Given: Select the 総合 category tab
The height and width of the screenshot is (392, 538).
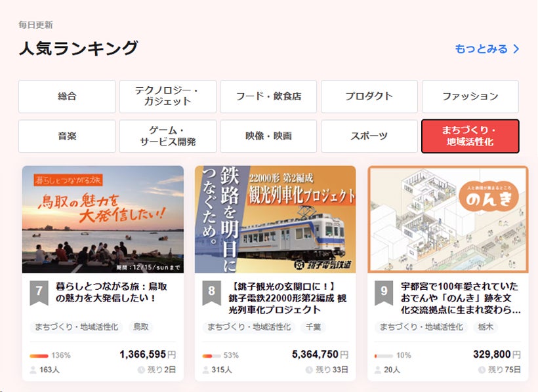Looking at the screenshot, I should click(x=67, y=96).
